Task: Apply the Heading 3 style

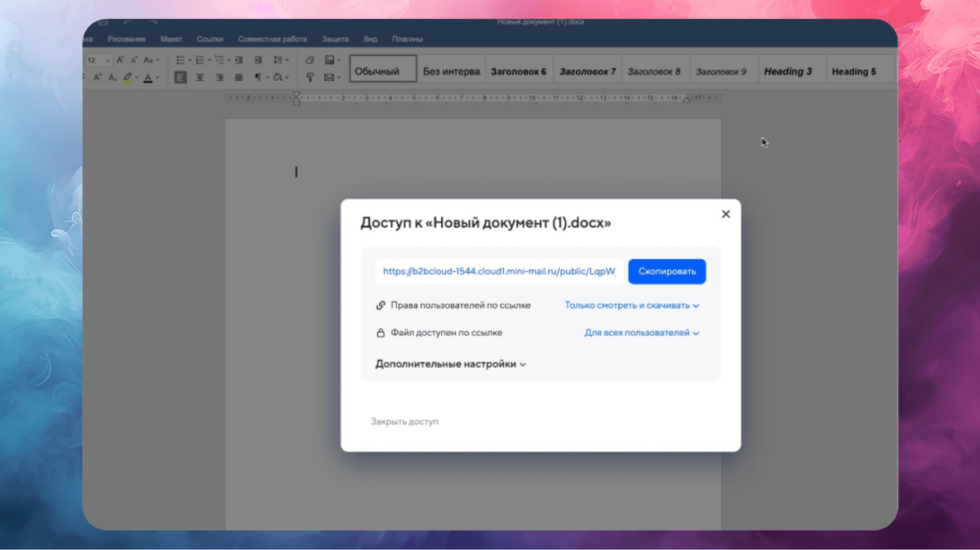Action: tap(791, 71)
